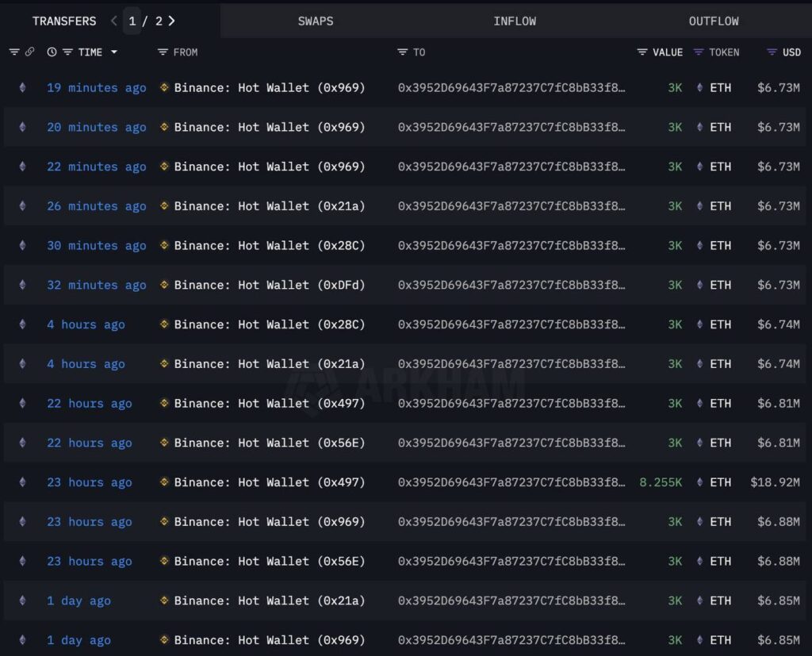This screenshot has width=812, height=656.
Task: Open the VALUE column filter icon
Action: pos(642,52)
